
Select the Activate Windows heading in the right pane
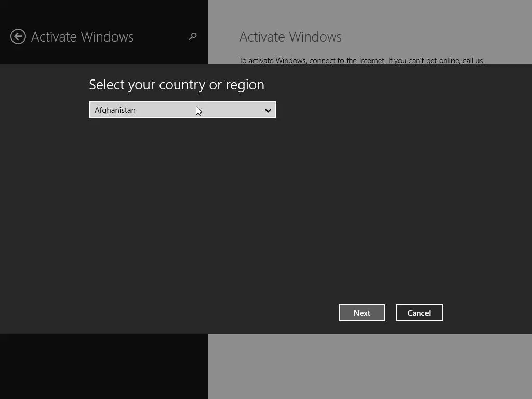(x=290, y=37)
